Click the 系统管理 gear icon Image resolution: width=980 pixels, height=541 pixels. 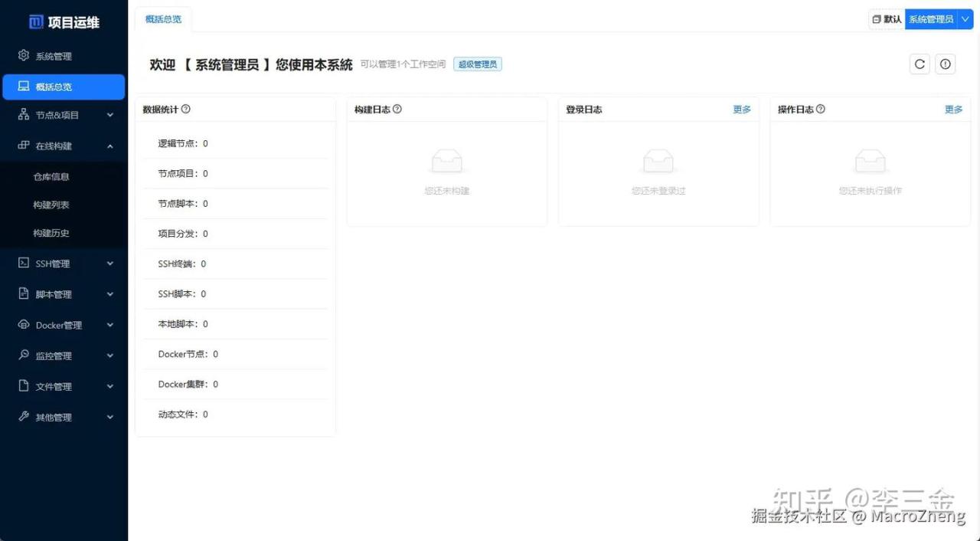pos(24,56)
